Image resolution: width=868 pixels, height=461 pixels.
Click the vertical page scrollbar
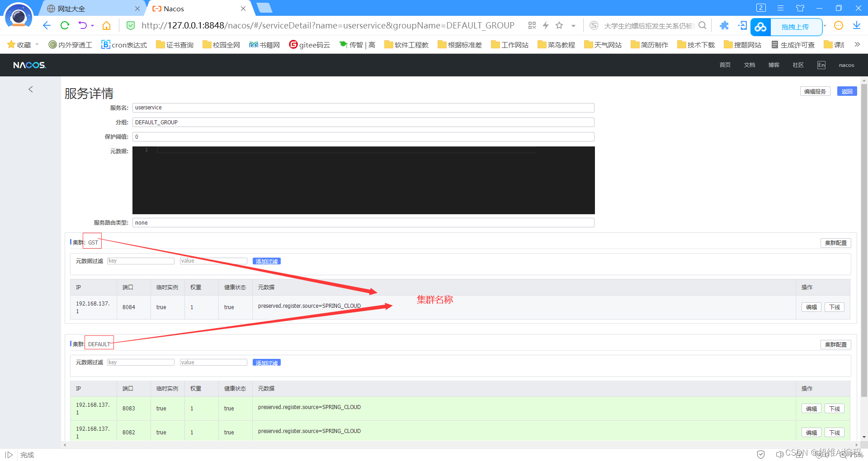[x=864, y=240]
